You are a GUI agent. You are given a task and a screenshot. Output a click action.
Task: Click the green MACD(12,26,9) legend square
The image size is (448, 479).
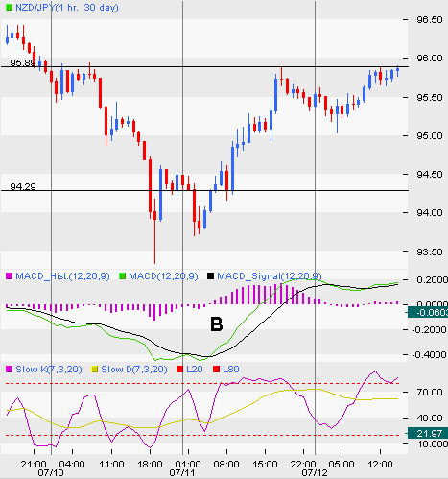pyautogui.click(x=122, y=275)
